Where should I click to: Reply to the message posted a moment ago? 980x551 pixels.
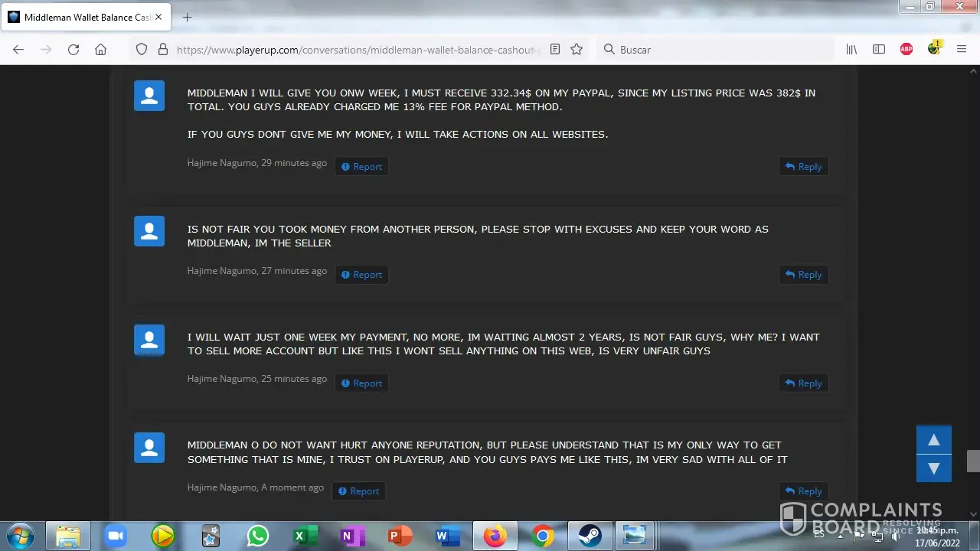804,491
